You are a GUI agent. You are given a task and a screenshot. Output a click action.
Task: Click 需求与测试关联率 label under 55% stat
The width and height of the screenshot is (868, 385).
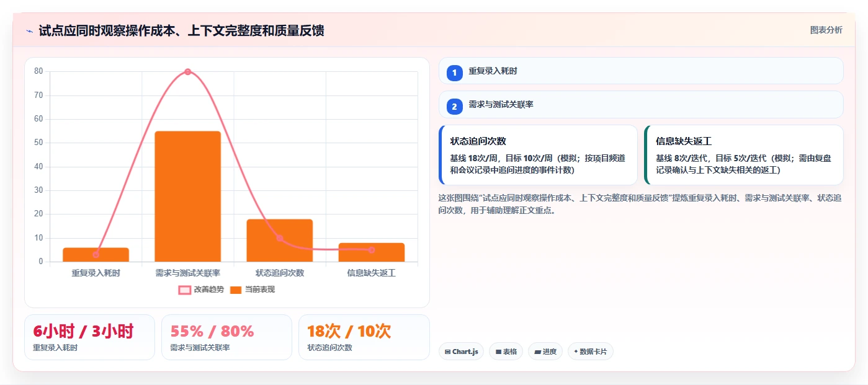(x=200, y=348)
